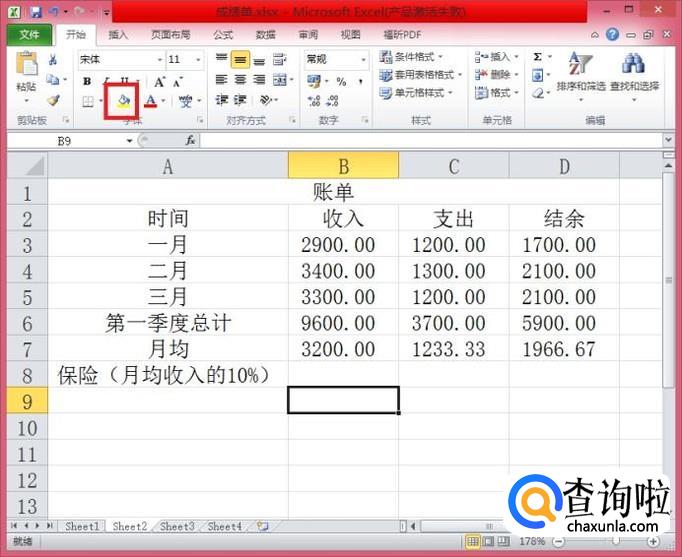
Task: Select the Format Painter brush icon
Action: pyautogui.click(x=53, y=100)
